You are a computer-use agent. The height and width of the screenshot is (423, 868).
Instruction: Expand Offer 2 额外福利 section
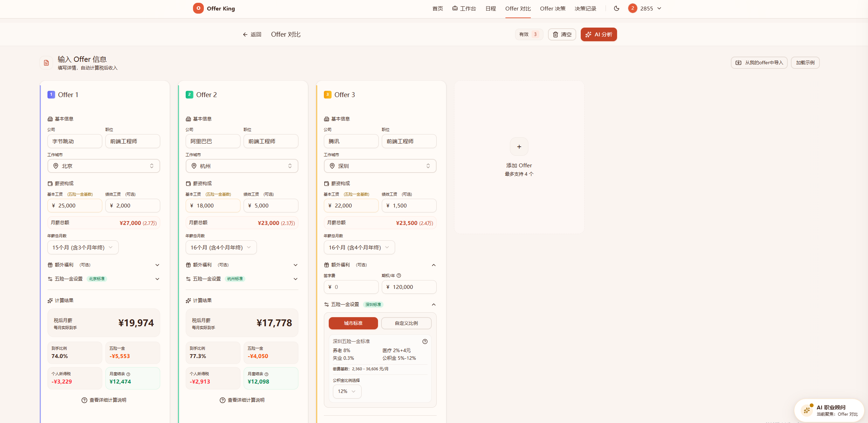pos(296,265)
